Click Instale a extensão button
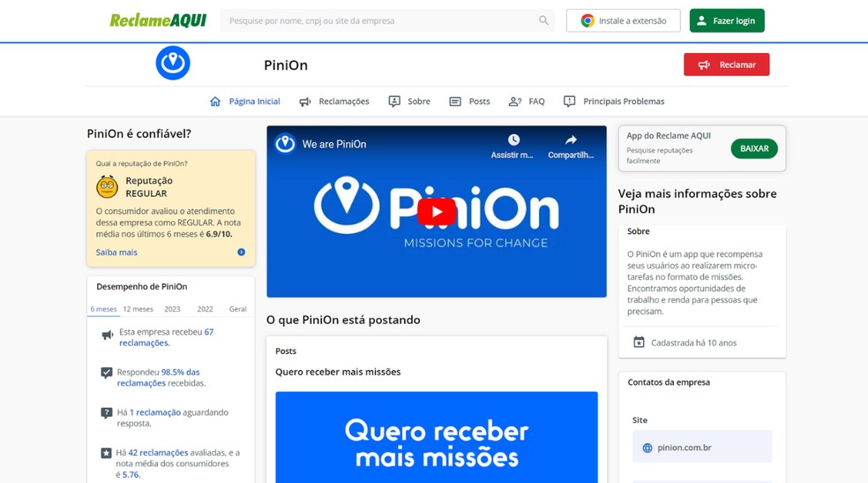 (x=624, y=20)
